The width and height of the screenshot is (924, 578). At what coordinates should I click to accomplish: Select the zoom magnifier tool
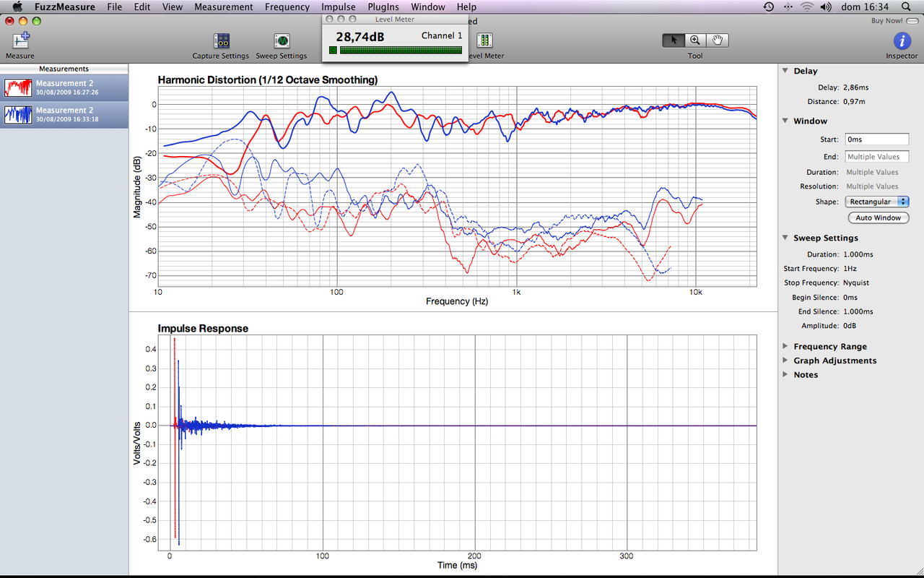[695, 40]
